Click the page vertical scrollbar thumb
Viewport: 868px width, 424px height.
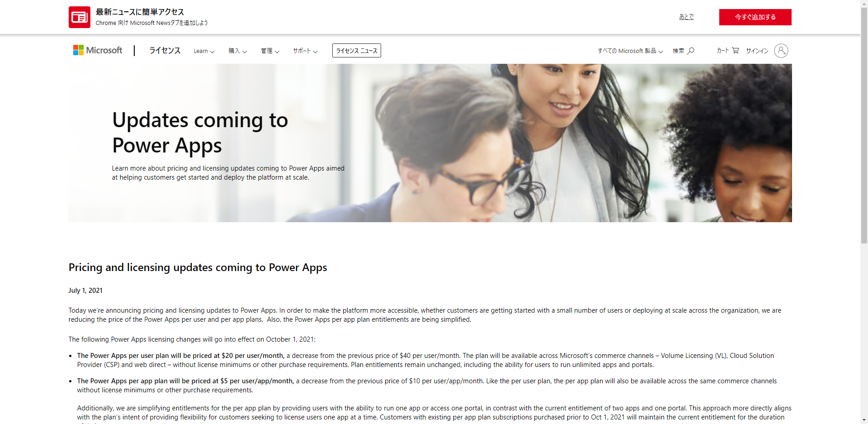tap(864, 124)
